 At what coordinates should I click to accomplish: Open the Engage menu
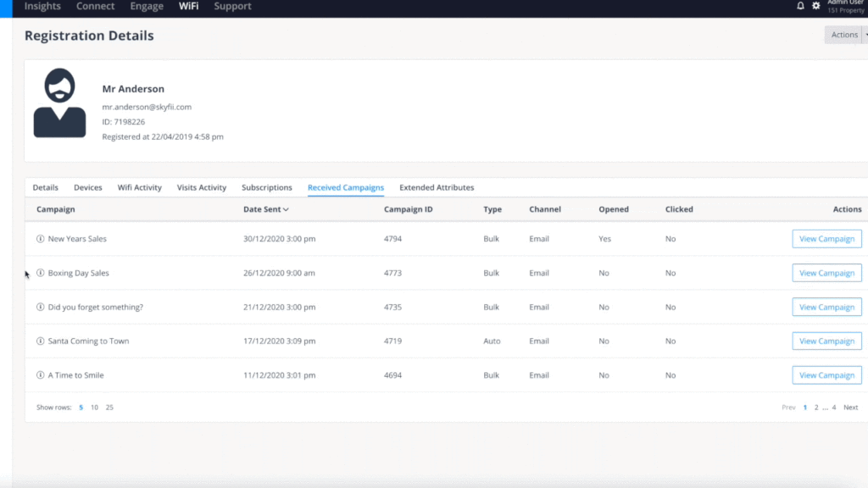tap(147, 6)
